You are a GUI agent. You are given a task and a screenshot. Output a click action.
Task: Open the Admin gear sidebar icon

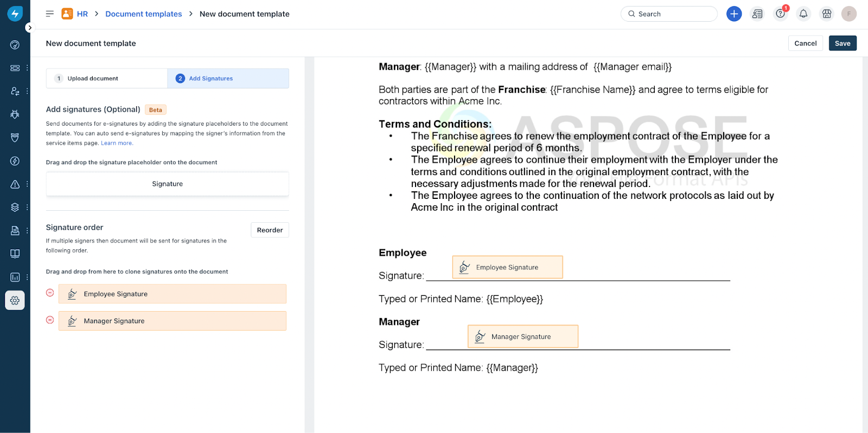click(15, 300)
